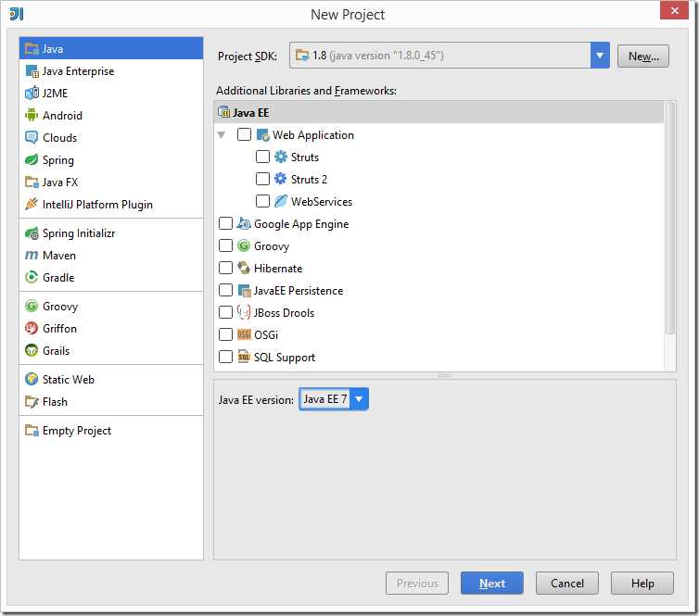Click the Project SDK combo box field
Image resolution: width=699 pixels, height=616 pixels.
pyautogui.click(x=449, y=56)
